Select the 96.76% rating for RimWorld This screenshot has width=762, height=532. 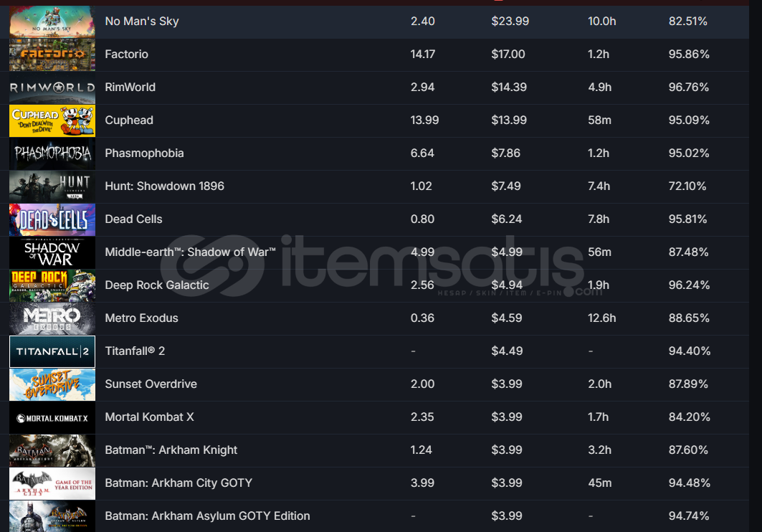pos(689,87)
